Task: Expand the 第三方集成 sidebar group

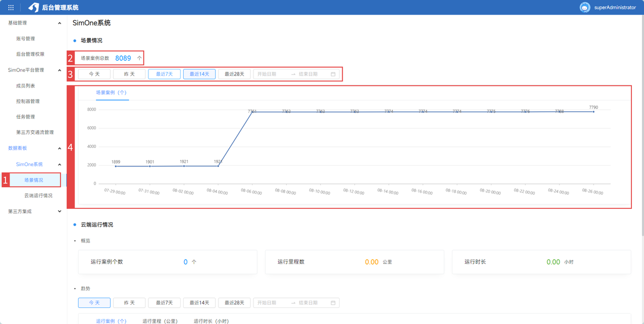Action: 59,212
